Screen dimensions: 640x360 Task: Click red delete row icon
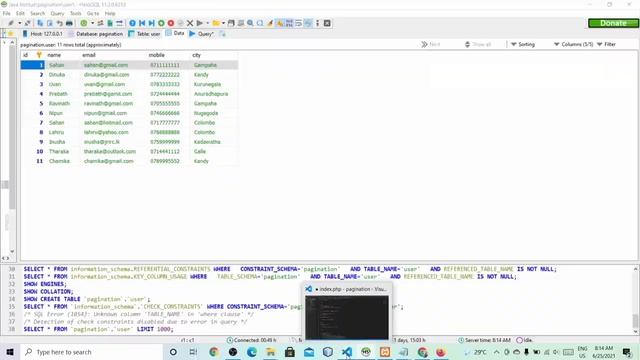(x=171, y=23)
